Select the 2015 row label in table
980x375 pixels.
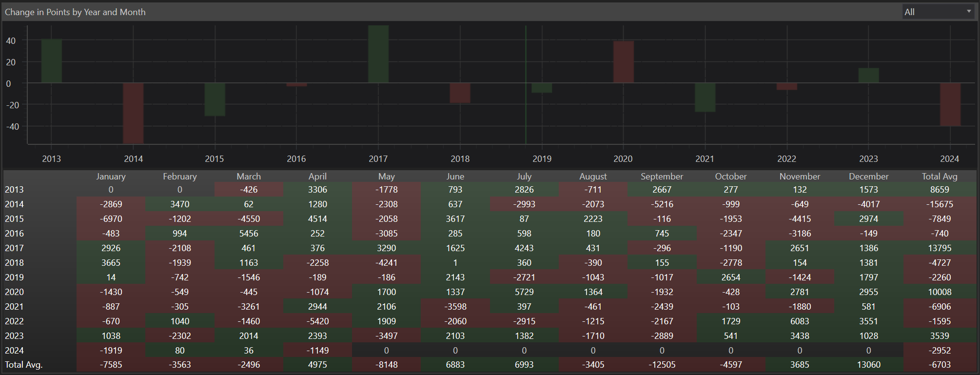[x=15, y=219]
